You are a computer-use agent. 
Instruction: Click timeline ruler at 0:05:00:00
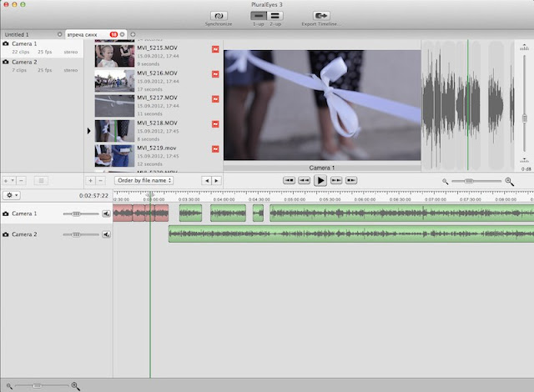coord(295,199)
